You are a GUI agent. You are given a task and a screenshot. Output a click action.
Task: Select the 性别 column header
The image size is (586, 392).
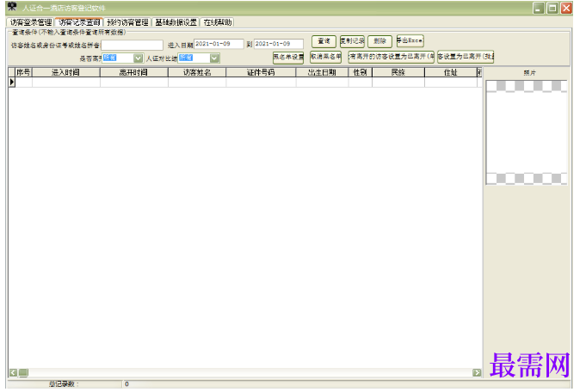[361, 72]
